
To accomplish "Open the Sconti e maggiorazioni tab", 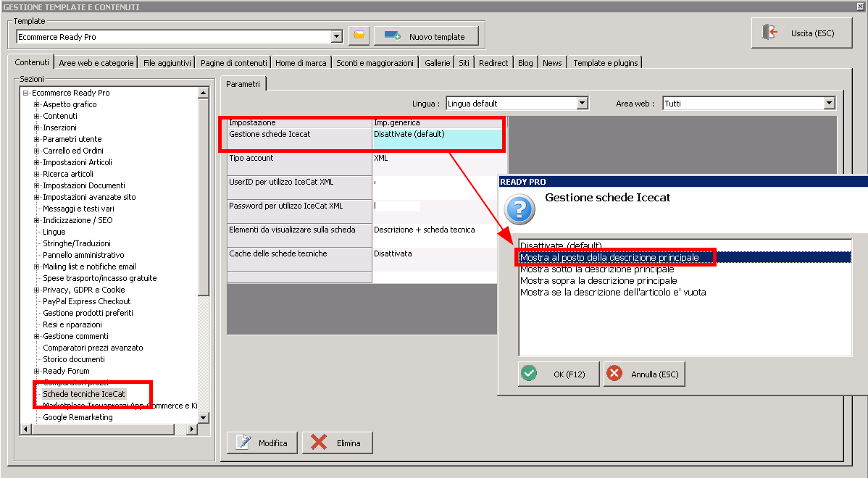I will tap(375, 63).
